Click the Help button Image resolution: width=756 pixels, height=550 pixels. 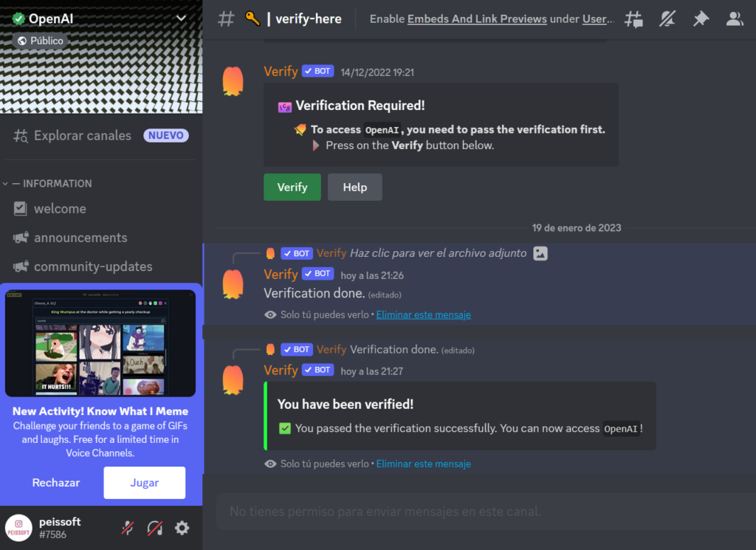(x=355, y=187)
